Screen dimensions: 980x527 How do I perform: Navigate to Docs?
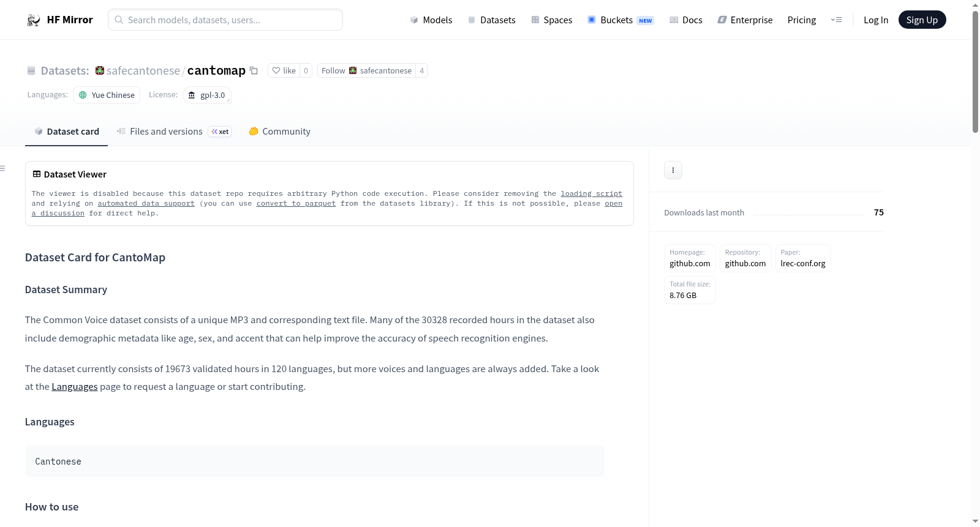pyautogui.click(x=686, y=20)
